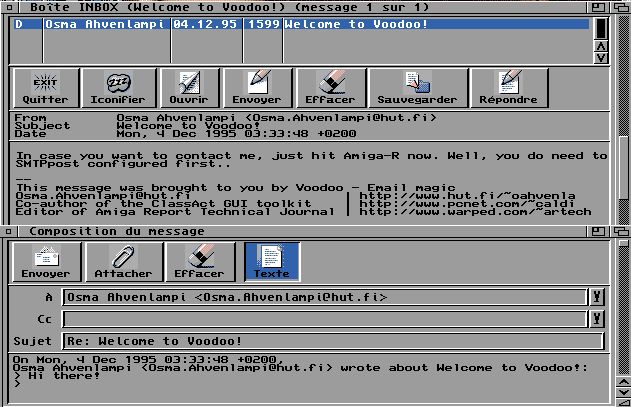631x407 pixels.
Task: Click the http://www.warped.com/~artech URL text
Action: pos(475,212)
